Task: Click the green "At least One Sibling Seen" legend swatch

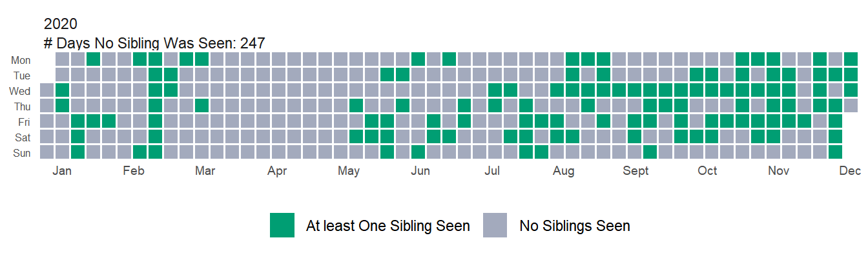Action: click(x=282, y=225)
